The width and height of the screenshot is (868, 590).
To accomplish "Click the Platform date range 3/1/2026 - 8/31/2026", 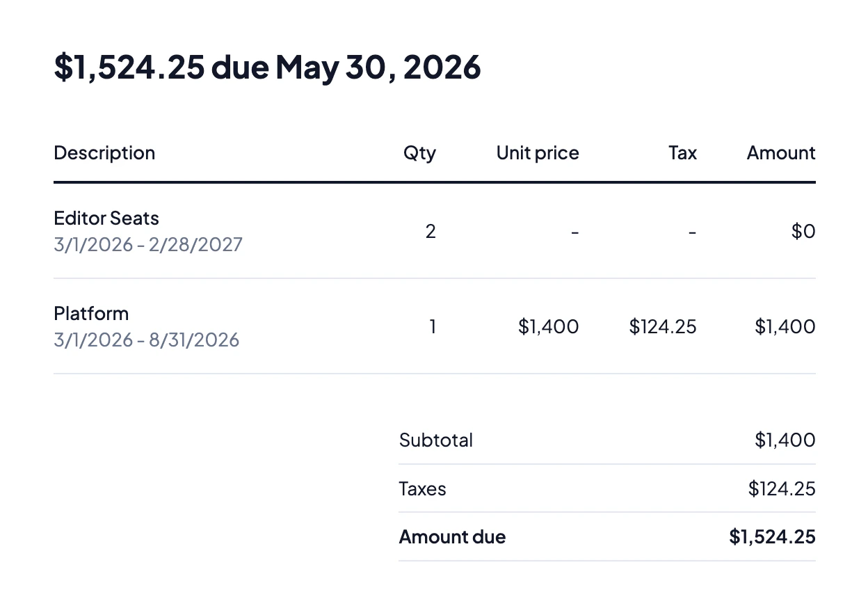I will pos(146,340).
